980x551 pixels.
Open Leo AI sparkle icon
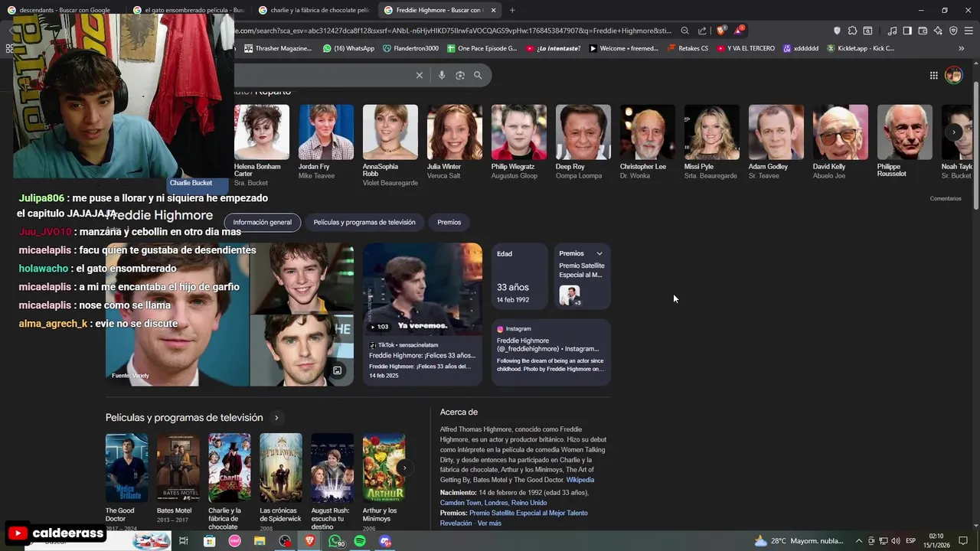(x=938, y=31)
